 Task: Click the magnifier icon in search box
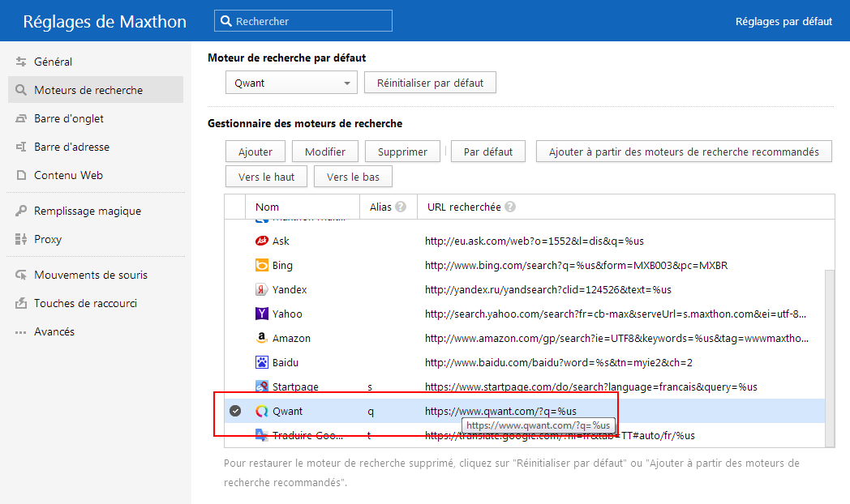(x=226, y=21)
